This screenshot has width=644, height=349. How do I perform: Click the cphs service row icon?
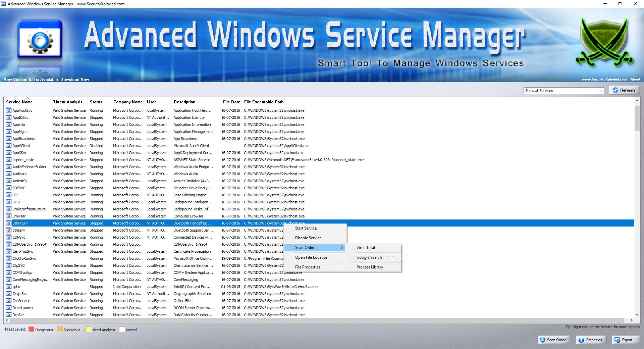(x=9, y=287)
